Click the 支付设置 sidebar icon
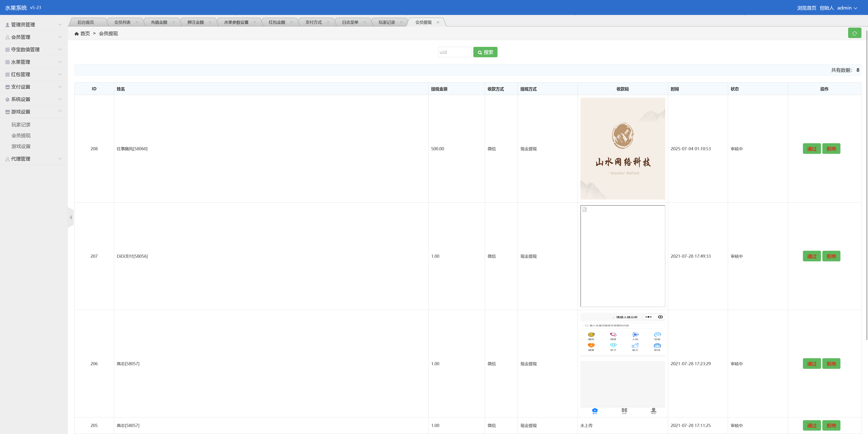The width and height of the screenshot is (868, 434). (x=7, y=87)
